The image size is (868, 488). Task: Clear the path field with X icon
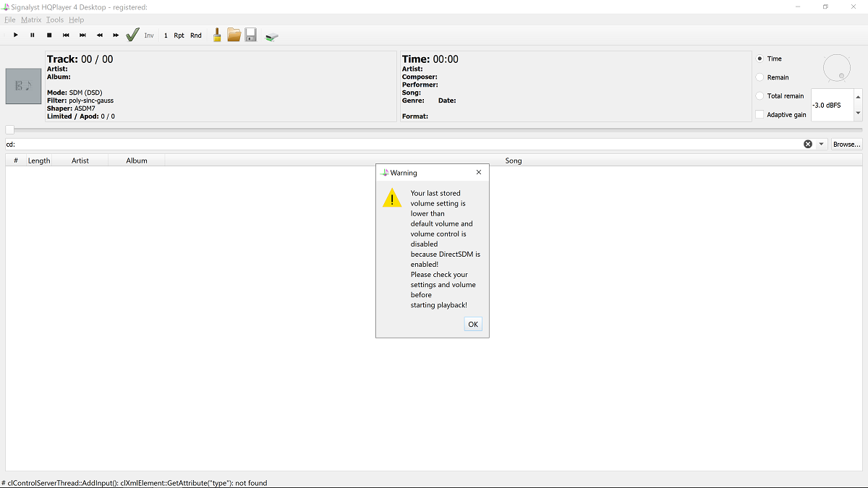pyautogui.click(x=808, y=144)
